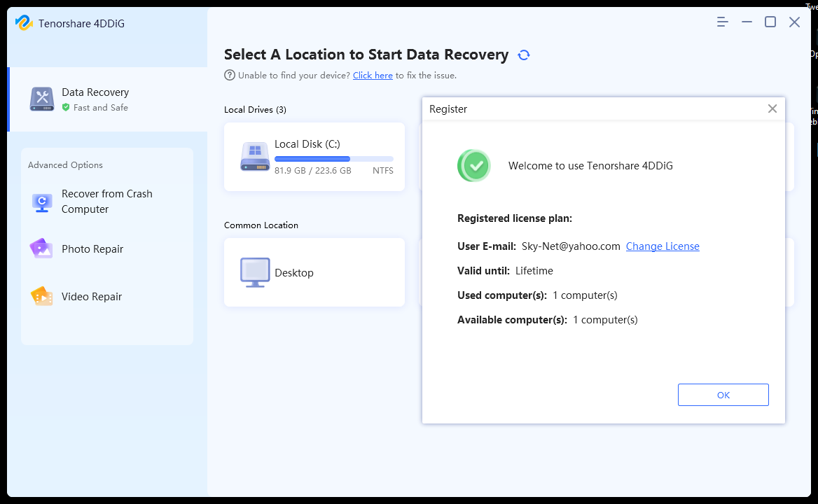Click the Change License link
Viewport: 818px width, 504px height.
[663, 246]
